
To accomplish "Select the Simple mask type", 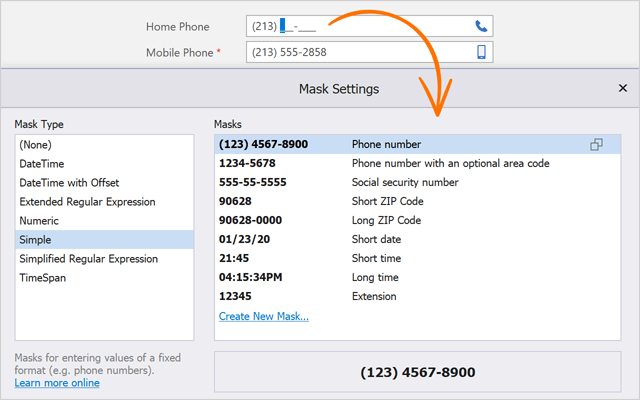I will pyautogui.click(x=35, y=240).
